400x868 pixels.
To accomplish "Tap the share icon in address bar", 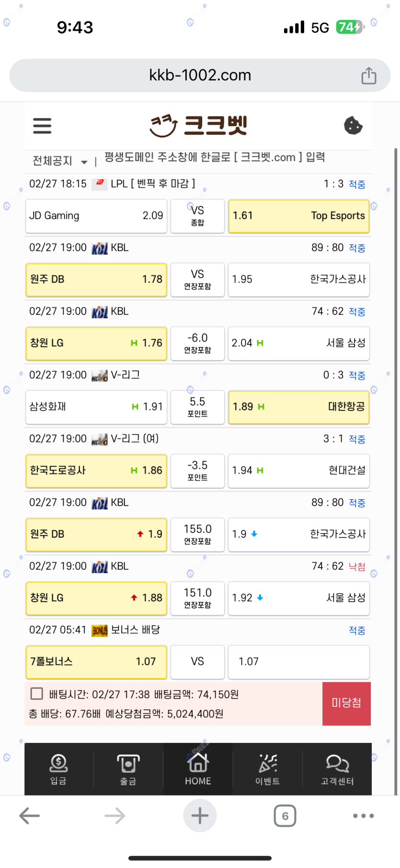I will (368, 75).
